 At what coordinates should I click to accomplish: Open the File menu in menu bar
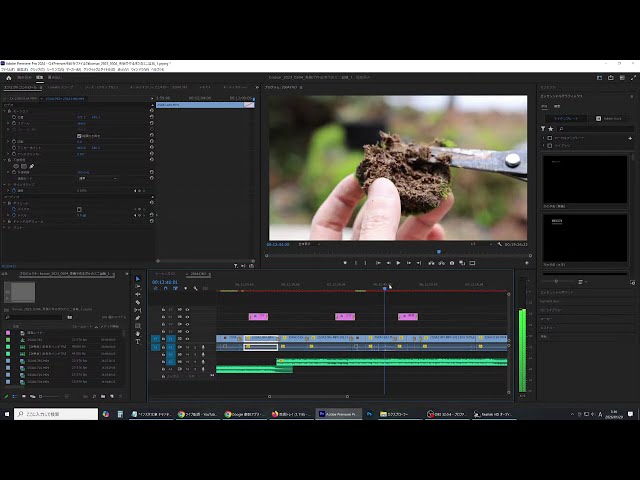(x=7, y=70)
